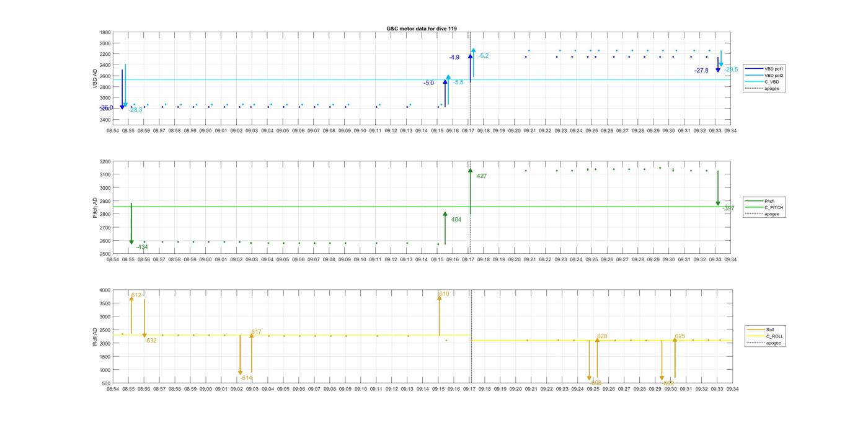Click the "4000" tick on Roll axis
The image size is (868, 430).
coord(105,290)
